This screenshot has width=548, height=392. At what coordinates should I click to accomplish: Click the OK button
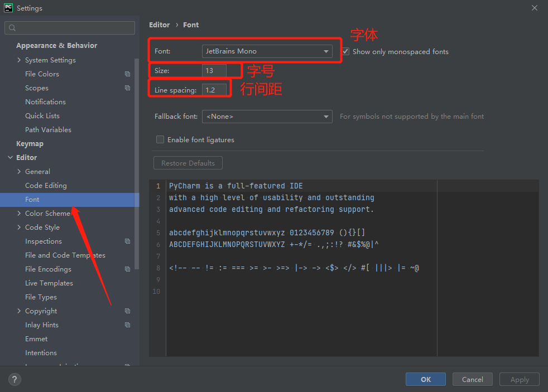pyautogui.click(x=426, y=379)
